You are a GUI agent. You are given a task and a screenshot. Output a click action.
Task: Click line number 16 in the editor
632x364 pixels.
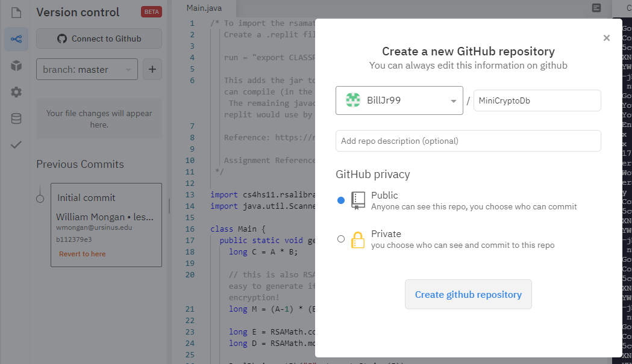click(190, 229)
